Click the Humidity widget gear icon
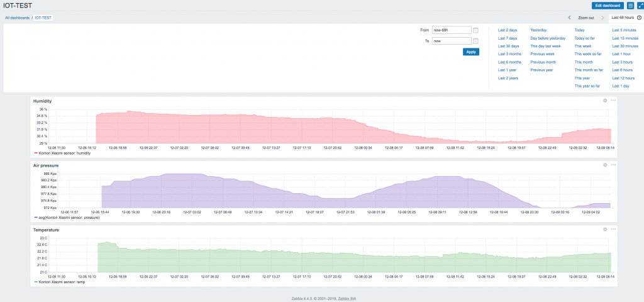644x302 pixels. coord(605,101)
